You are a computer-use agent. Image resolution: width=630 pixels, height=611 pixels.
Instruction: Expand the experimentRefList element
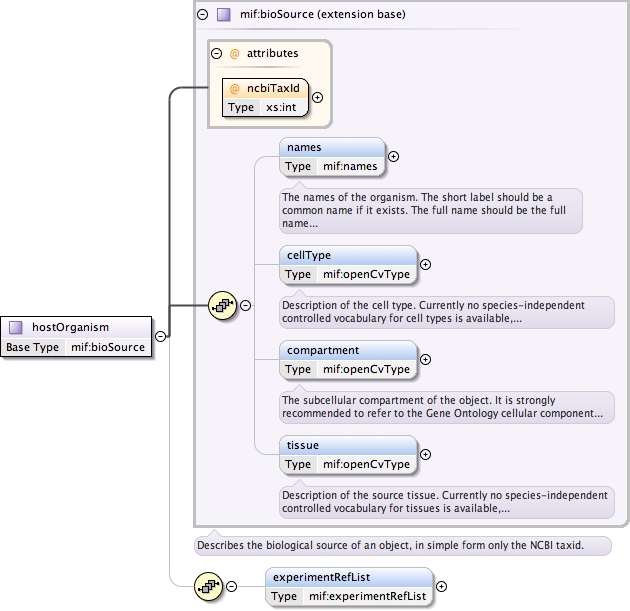[x=441, y=586]
